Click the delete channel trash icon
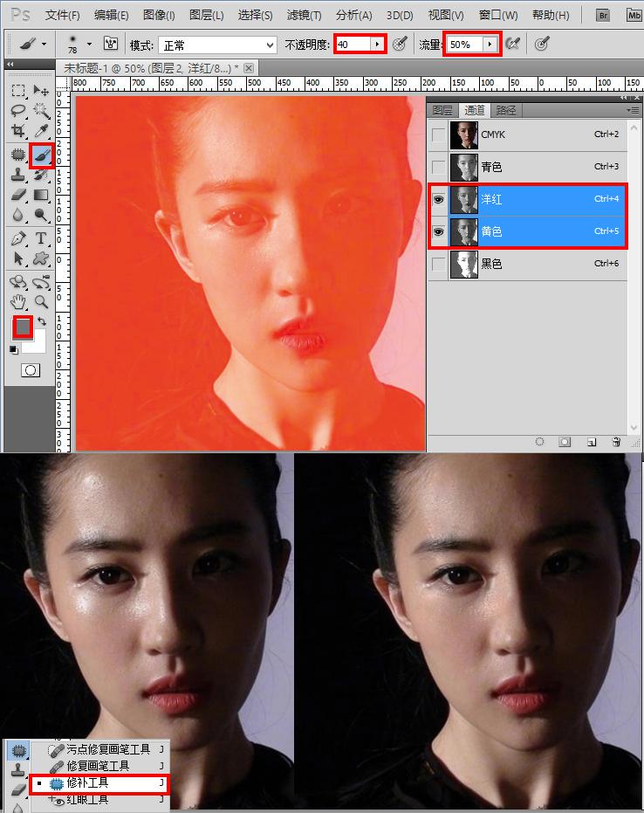Viewport: 644px width, 813px height. tap(616, 442)
